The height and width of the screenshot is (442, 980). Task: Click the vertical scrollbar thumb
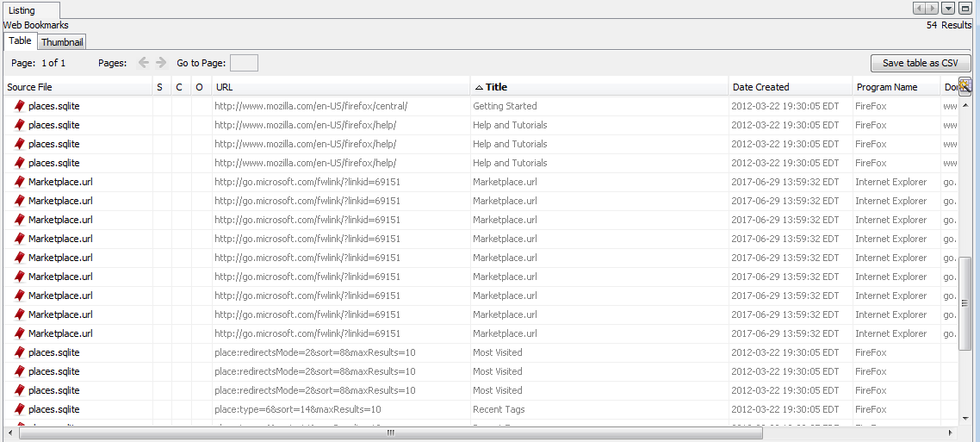(x=964, y=302)
